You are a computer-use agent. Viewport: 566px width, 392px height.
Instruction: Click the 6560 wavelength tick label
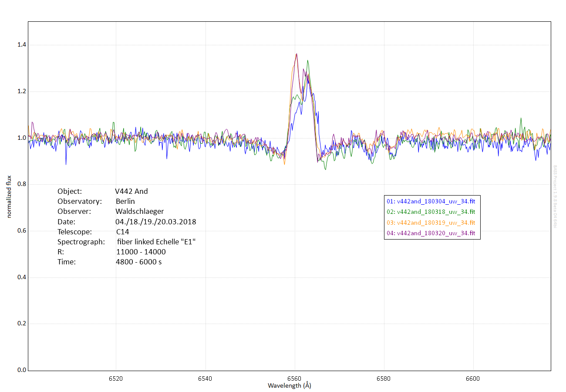[294, 379]
